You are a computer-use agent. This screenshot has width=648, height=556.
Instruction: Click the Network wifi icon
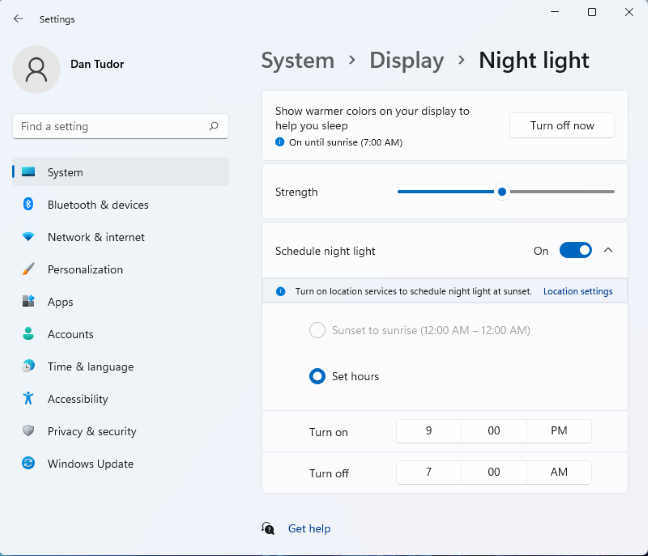28,236
